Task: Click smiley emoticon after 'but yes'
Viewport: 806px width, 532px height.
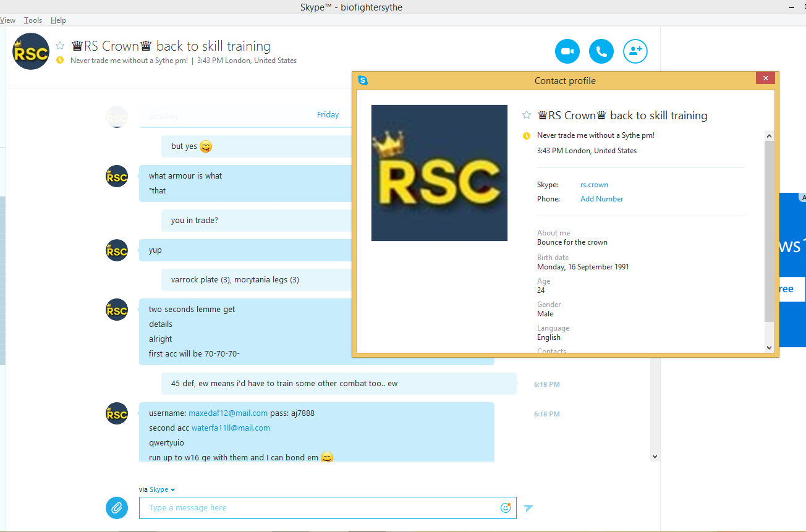Action: 206,146
